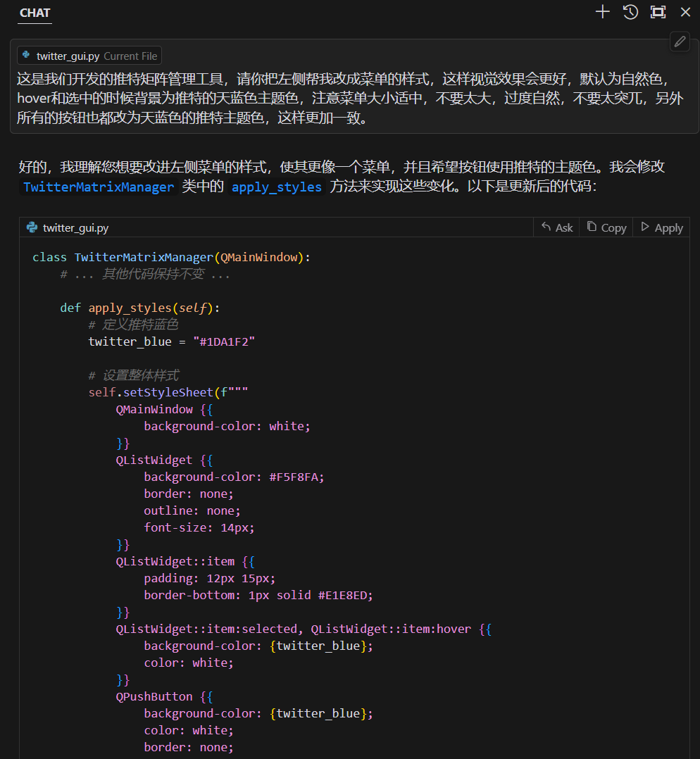Start a new chat with plus icon
The image size is (700, 759).
[602, 12]
